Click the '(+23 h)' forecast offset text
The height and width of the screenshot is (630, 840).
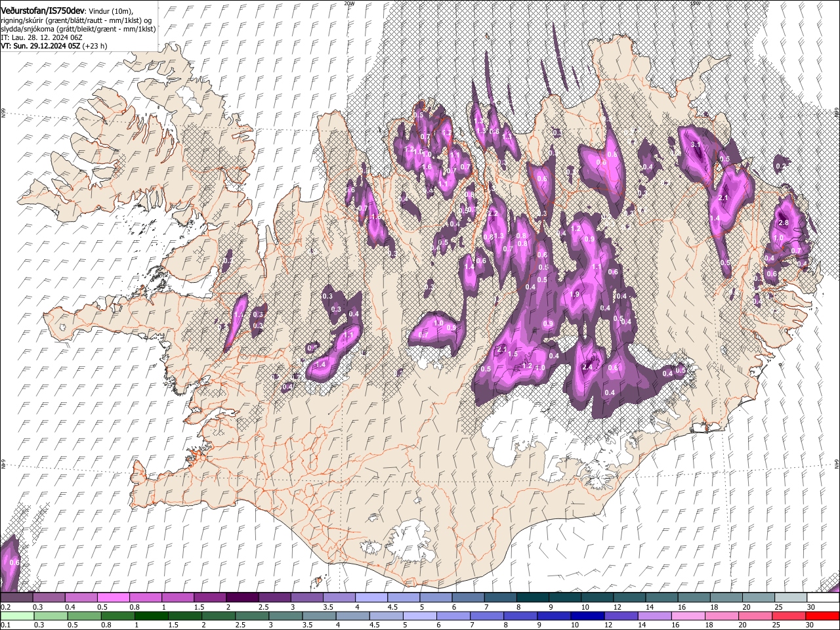coord(95,46)
